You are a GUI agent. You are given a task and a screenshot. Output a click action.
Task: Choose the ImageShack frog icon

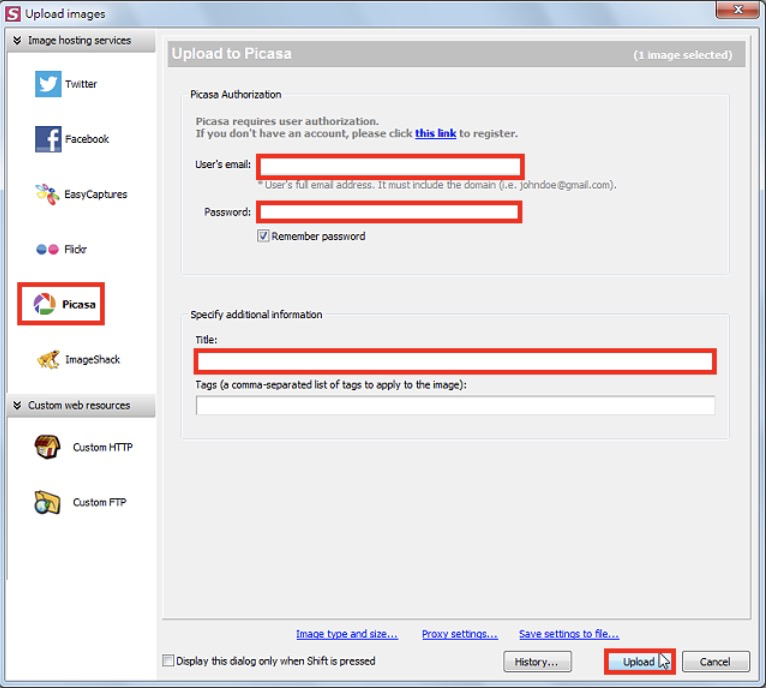(48, 359)
